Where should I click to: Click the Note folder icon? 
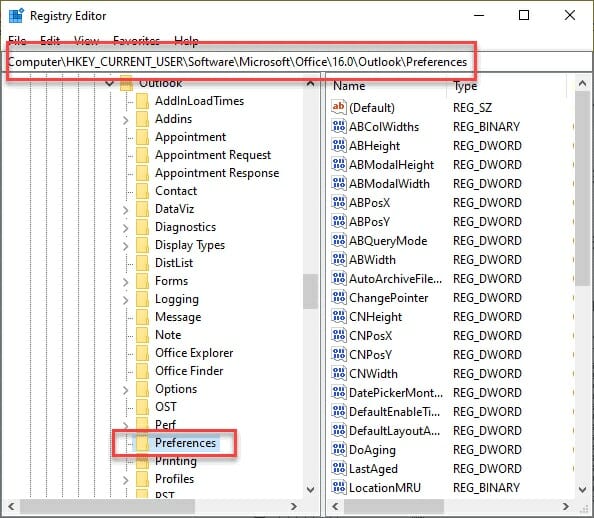coord(142,335)
